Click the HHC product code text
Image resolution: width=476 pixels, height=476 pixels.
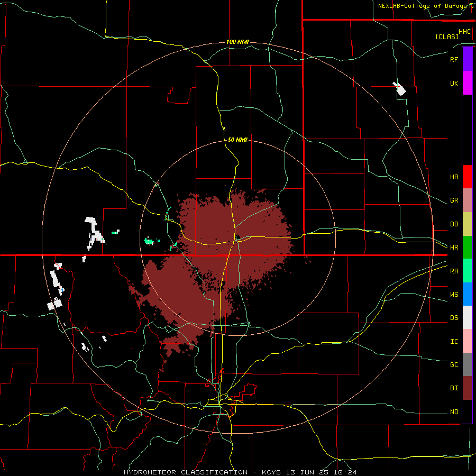[464, 32]
